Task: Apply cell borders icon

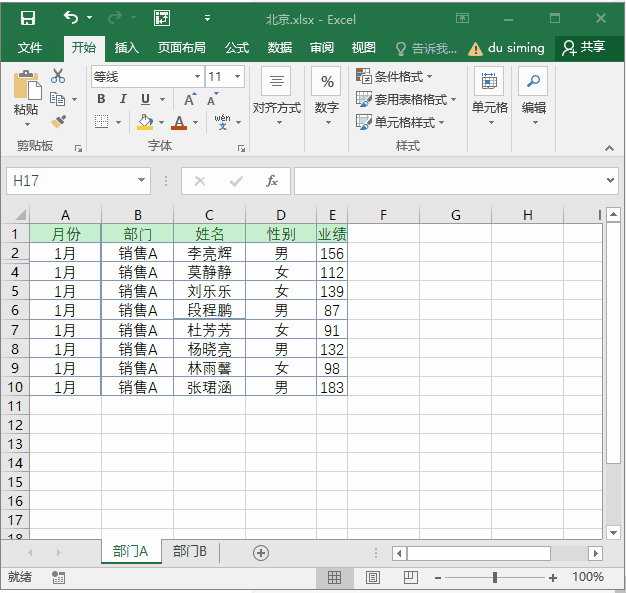Action: coord(101,122)
